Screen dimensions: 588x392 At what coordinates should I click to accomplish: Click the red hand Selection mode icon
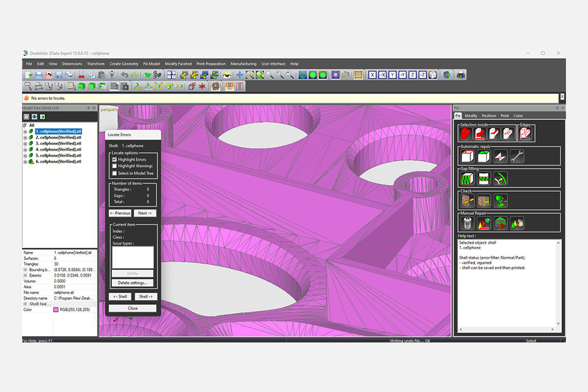point(467,134)
